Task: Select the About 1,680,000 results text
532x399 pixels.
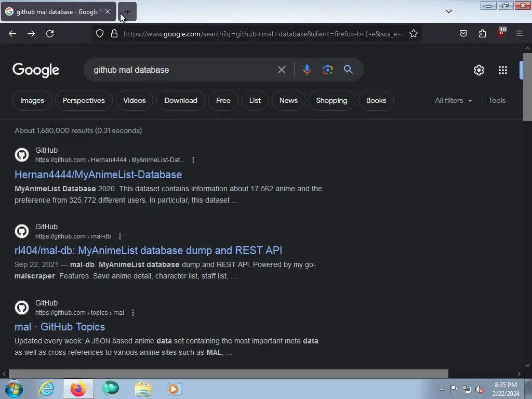Action: point(78,130)
